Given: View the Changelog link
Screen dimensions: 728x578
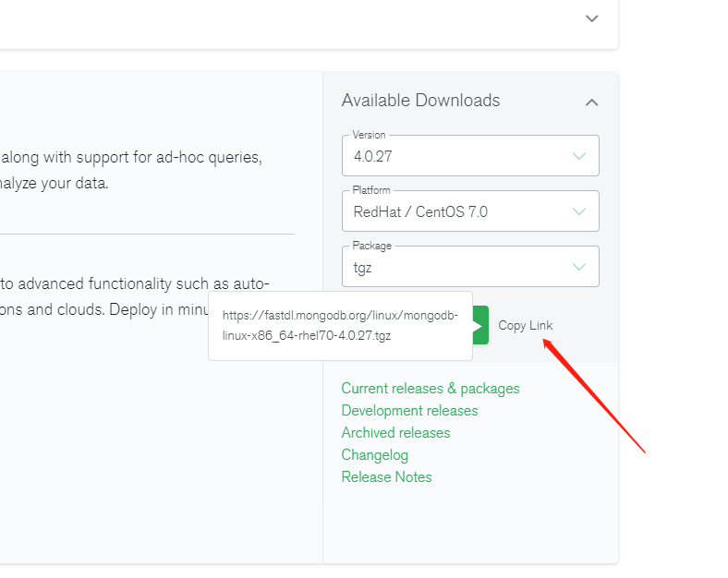Looking at the screenshot, I should (374, 455).
